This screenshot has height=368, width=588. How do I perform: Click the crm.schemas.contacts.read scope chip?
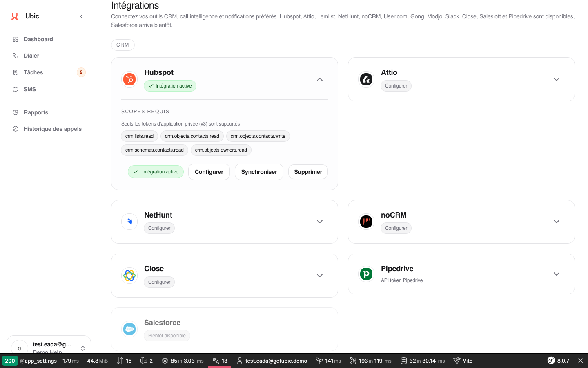tap(154, 150)
